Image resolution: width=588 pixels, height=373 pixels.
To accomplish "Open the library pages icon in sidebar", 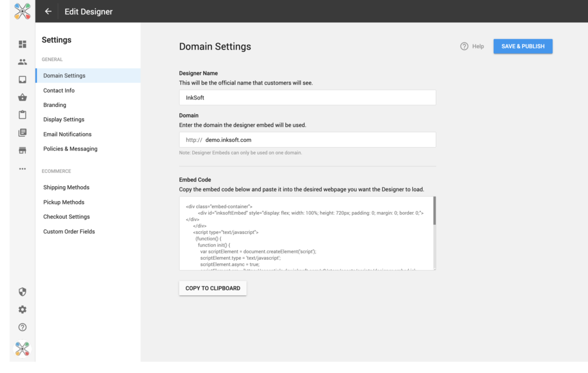I will click(x=22, y=132).
